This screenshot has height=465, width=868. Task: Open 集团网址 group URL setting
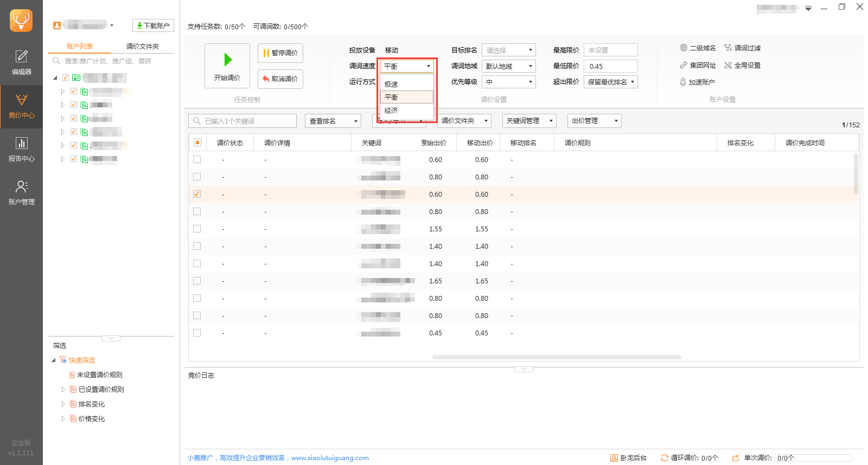(x=698, y=66)
